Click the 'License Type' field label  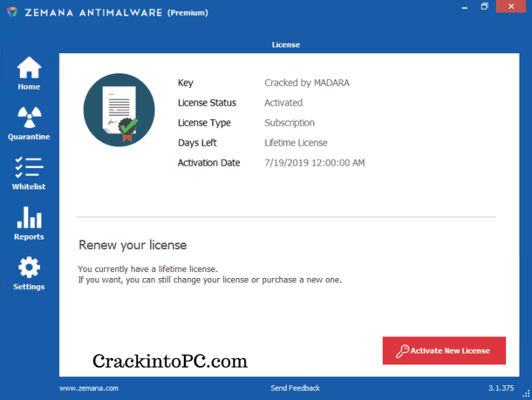(204, 123)
